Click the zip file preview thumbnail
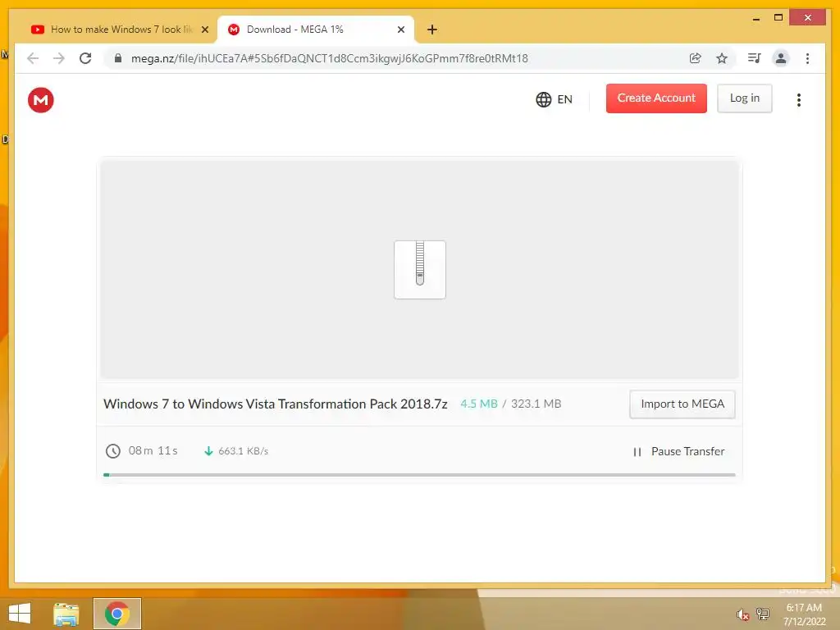 click(420, 269)
